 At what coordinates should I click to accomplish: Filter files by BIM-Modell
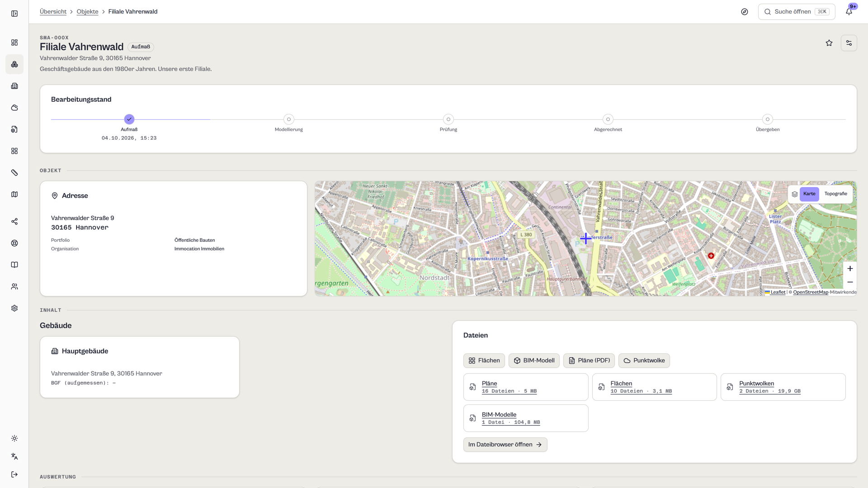534,361
